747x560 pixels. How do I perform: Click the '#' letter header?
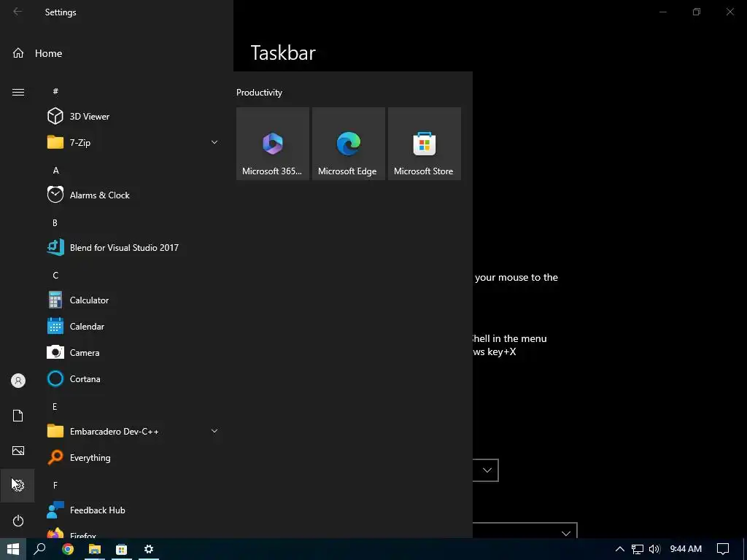(x=55, y=91)
